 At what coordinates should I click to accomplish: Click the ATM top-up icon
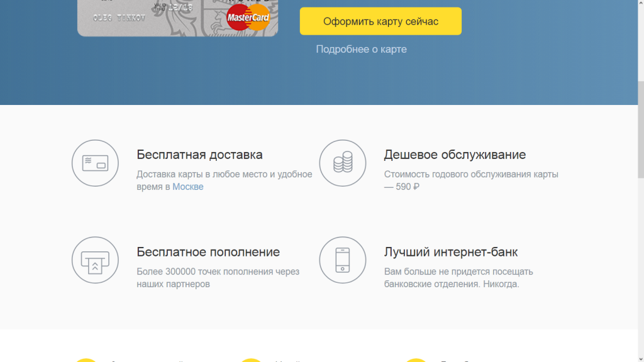tap(95, 260)
